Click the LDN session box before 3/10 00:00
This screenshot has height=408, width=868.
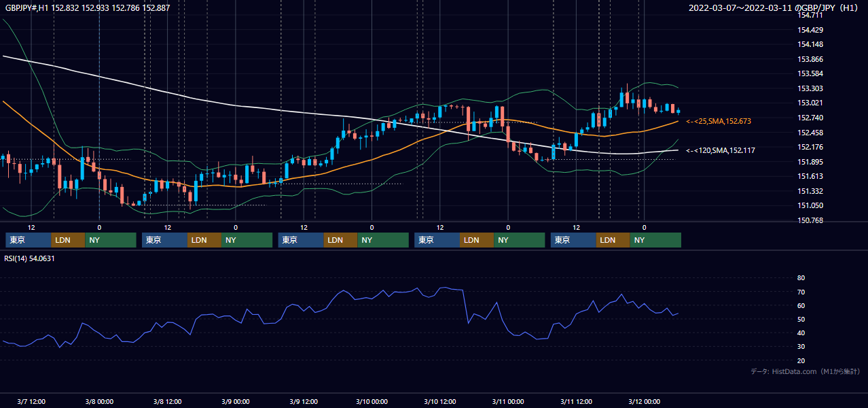point(341,240)
